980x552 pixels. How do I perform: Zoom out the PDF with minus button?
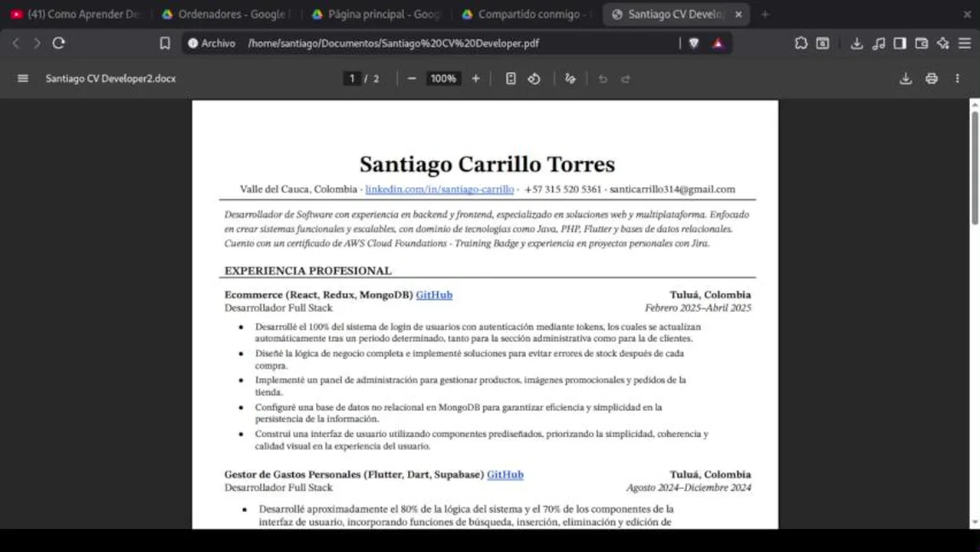[x=412, y=78]
